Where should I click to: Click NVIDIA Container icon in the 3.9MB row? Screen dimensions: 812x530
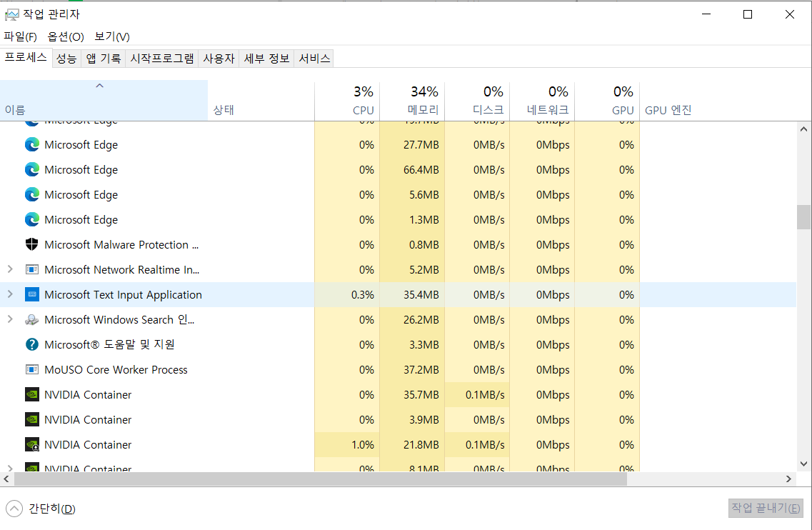pos(32,420)
